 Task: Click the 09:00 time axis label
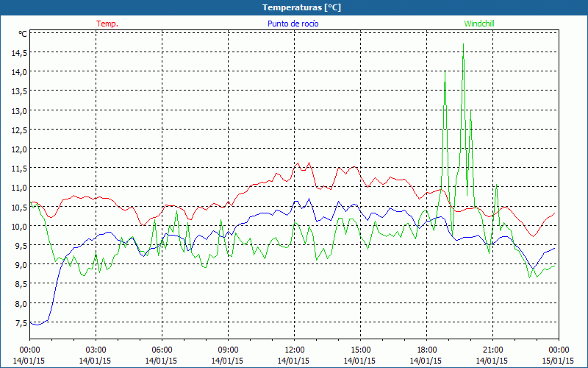point(228,350)
